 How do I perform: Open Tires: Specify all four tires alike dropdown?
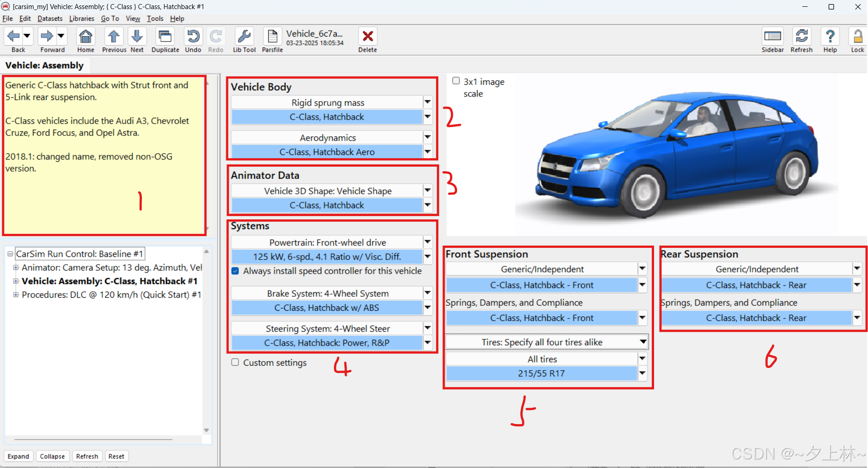(643, 342)
